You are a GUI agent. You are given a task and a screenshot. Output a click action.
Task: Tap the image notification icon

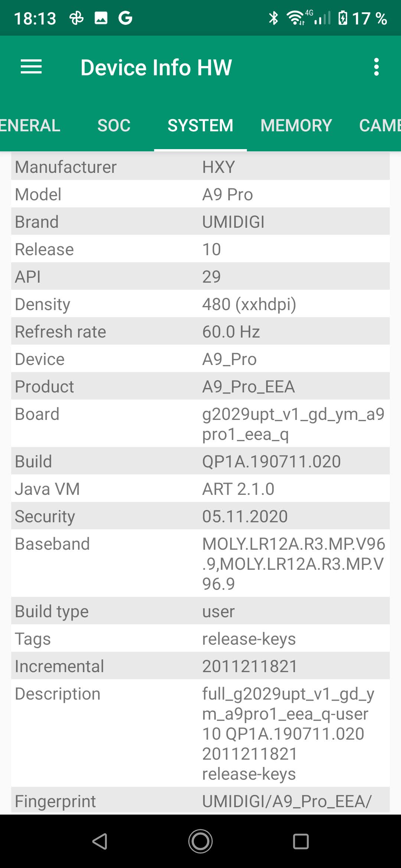point(101,18)
